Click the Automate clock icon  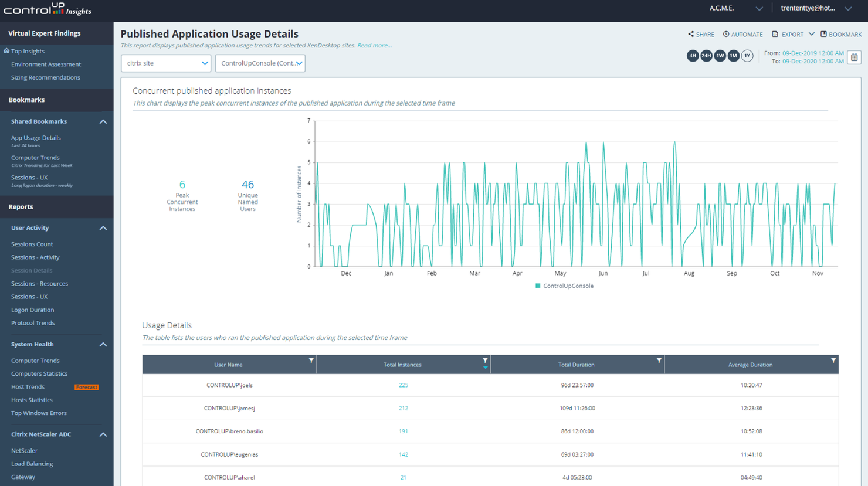pyautogui.click(x=726, y=34)
